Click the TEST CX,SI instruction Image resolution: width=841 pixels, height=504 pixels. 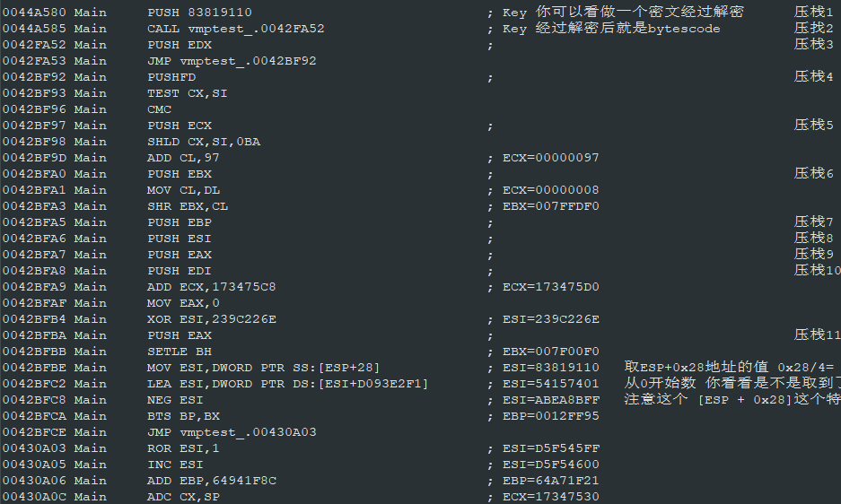click(x=188, y=93)
